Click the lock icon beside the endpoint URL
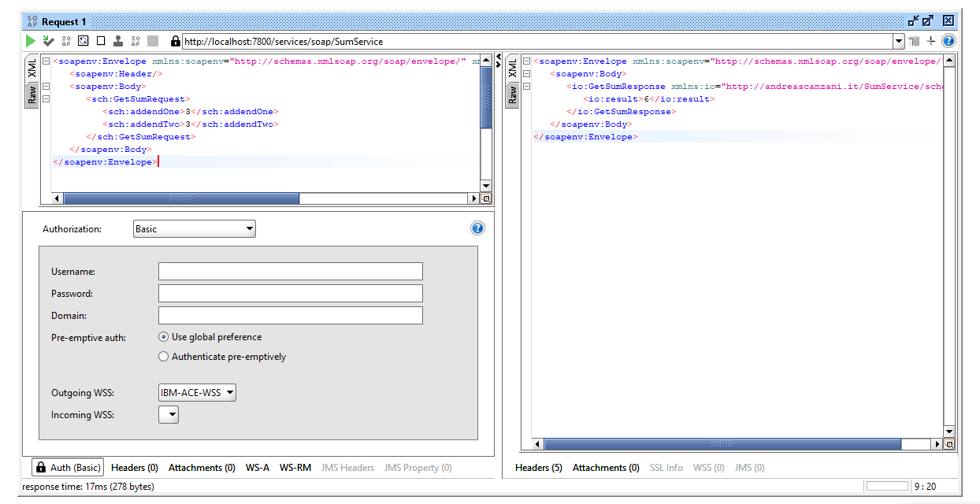980x504 pixels. [175, 41]
